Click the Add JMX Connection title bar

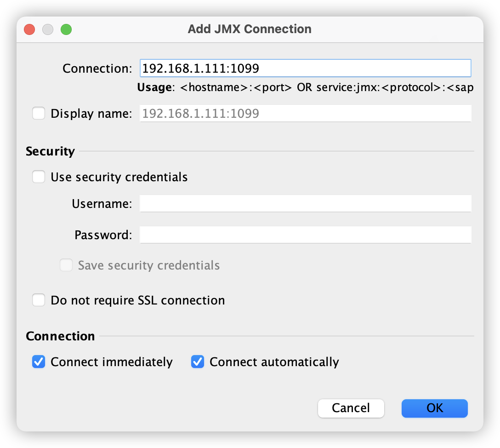250,29
